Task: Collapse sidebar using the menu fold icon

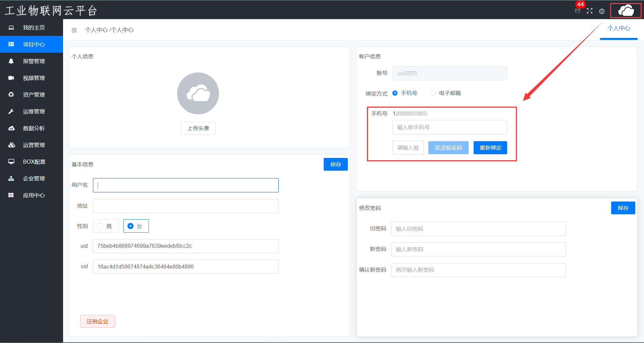Action: (74, 30)
